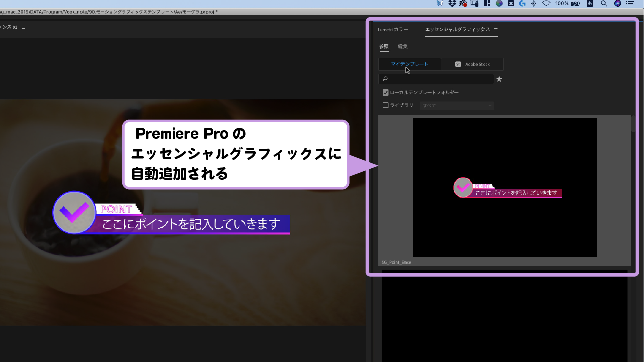This screenshot has height=362, width=644.
Task: Open the Essential Graphics panel menu icon
Action: tap(496, 30)
